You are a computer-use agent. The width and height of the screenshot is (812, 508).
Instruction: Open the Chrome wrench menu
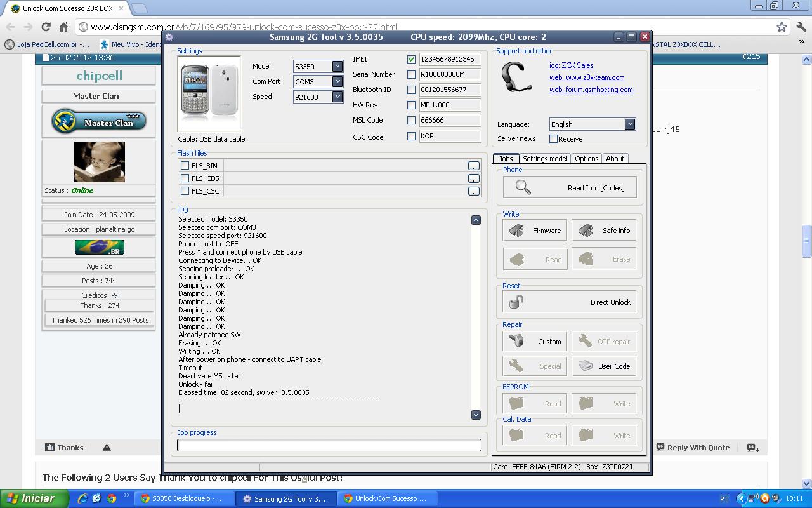pos(801,27)
